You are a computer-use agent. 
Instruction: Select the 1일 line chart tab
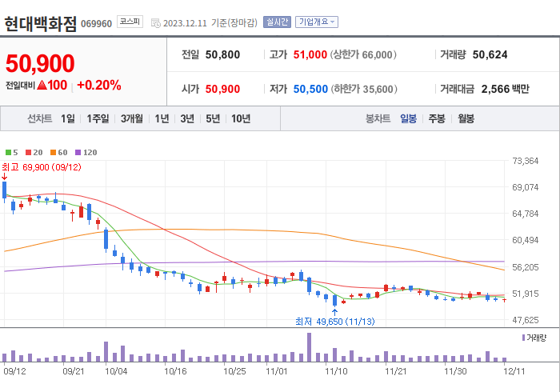coord(67,118)
